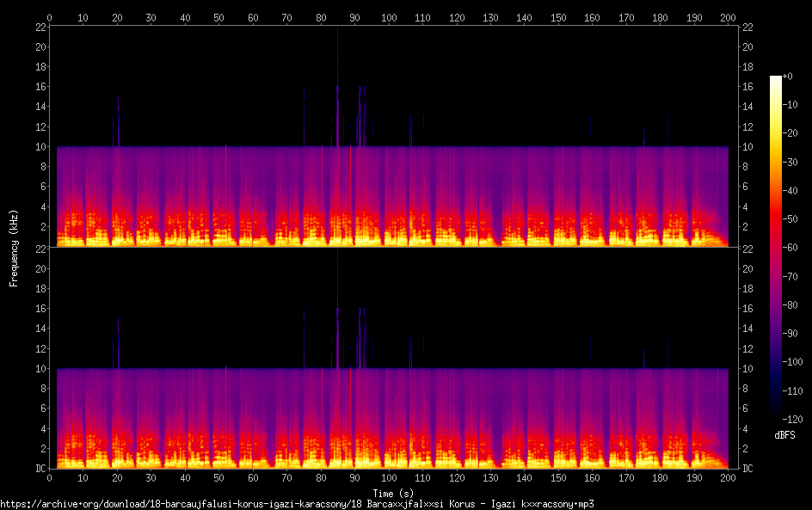
Task: Click the "DC" label on the right frequency axis
Action: click(x=747, y=469)
